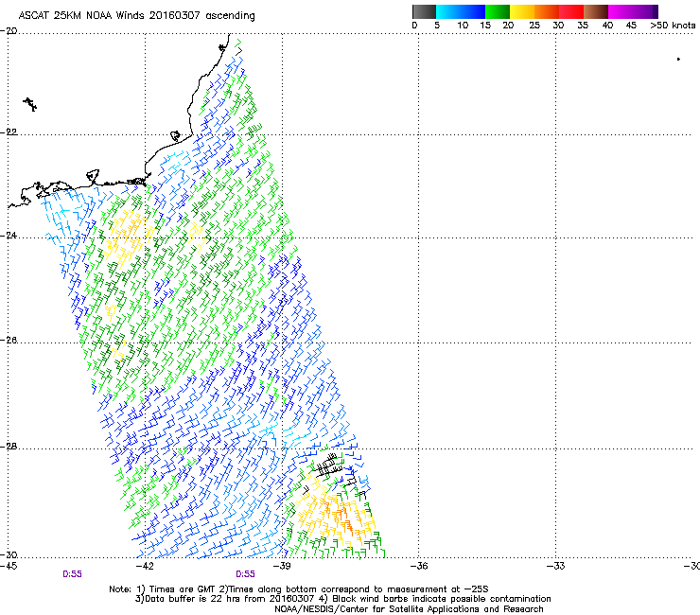Image resolution: width=700 pixels, height=615 pixels.
Task: Click latitude label '-26' on left axis
Action: tap(9, 341)
